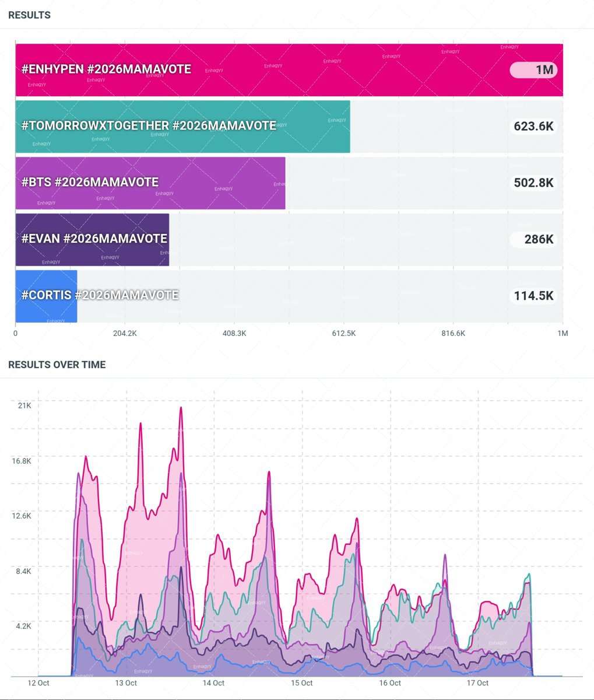Click the 204.2K bar chart axis label
Viewport: 594px width, 700px height.
125,334
